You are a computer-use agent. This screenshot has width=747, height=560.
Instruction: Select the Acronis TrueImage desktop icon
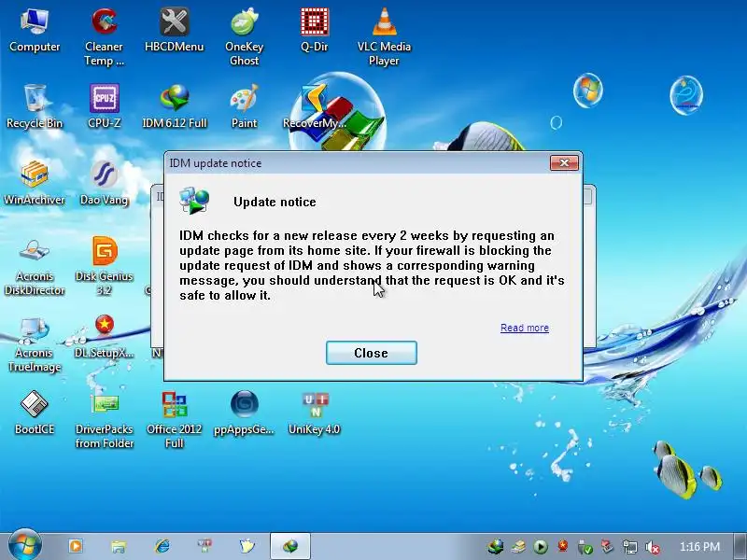[x=35, y=343]
